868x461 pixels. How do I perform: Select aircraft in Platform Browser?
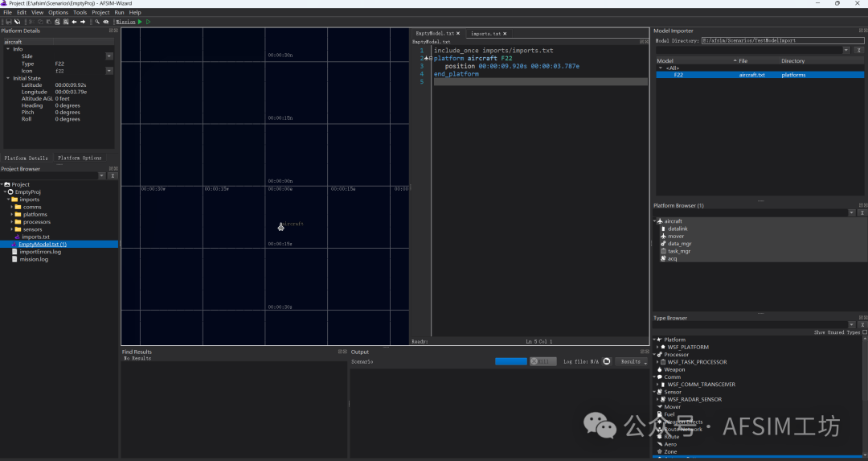click(x=674, y=221)
